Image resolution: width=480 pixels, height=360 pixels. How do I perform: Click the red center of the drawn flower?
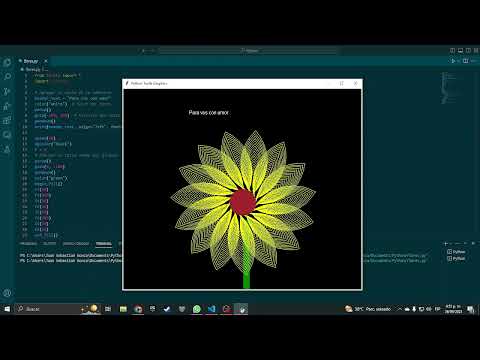pyautogui.click(x=243, y=202)
